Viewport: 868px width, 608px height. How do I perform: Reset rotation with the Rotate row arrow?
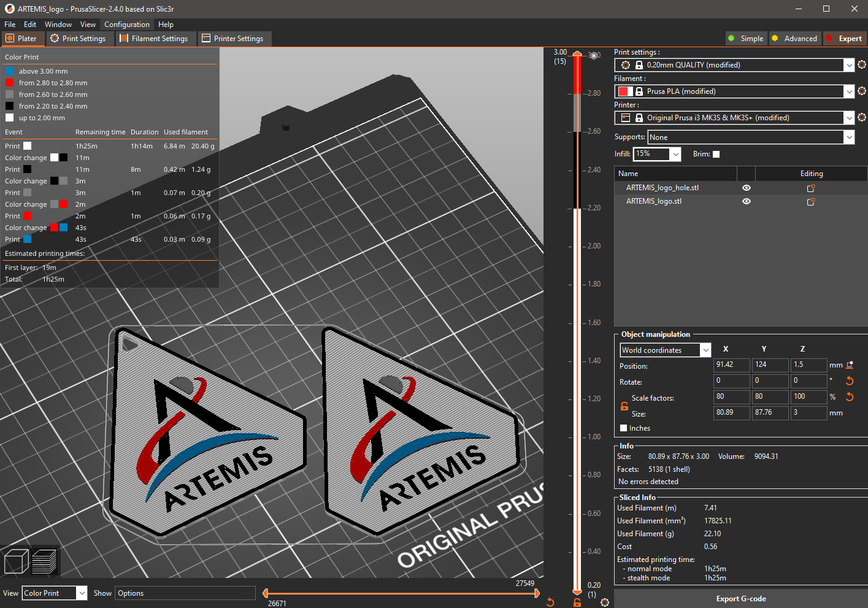point(850,381)
